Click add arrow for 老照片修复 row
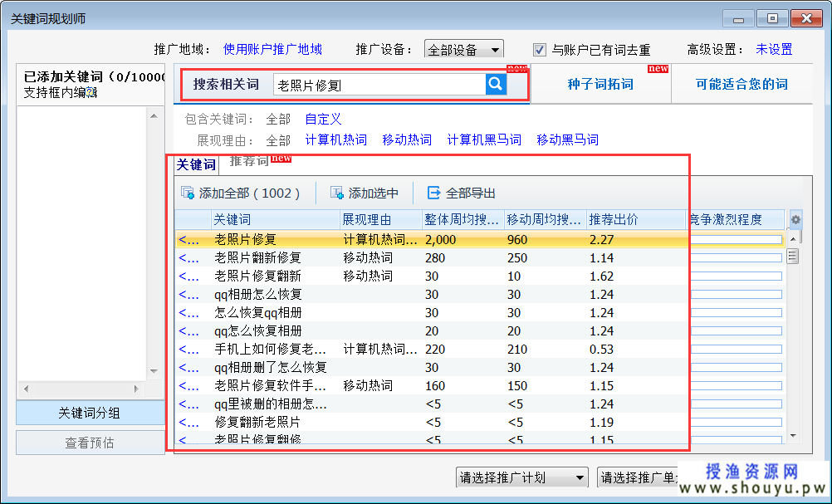 click(x=188, y=240)
